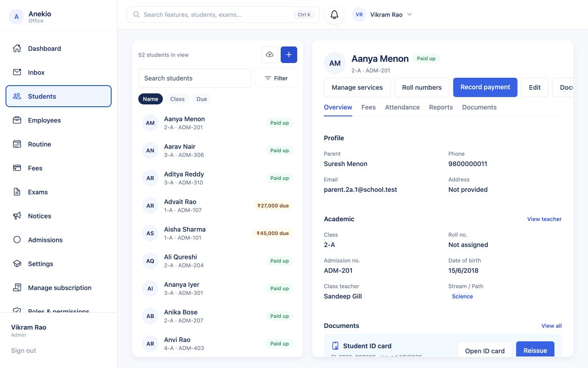Click the Science stream tag
The width and height of the screenshot is (588, 368).
[462, 296]
